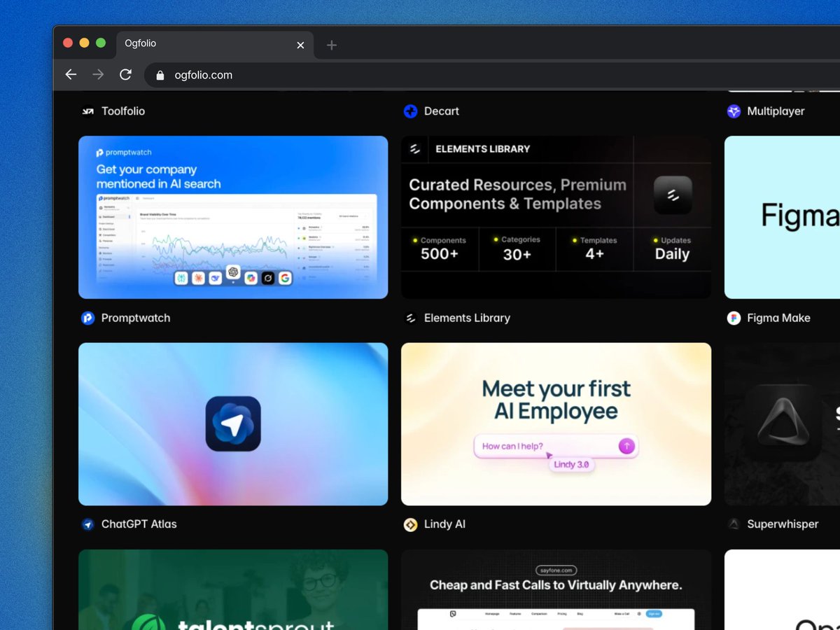The height and width of the screenshot is (630, 840).
Task: Open the ChatGPT Atlas title link
Action: point(139,524)
